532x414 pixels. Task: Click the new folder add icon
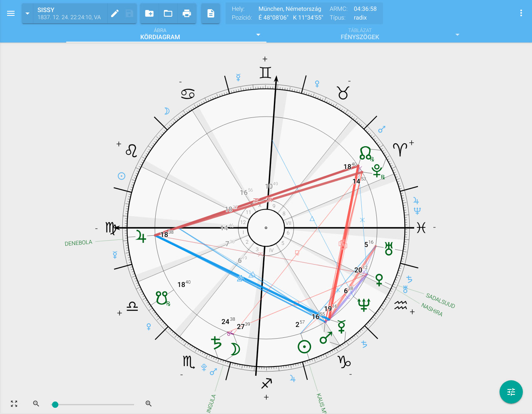(x=149, y=13)
